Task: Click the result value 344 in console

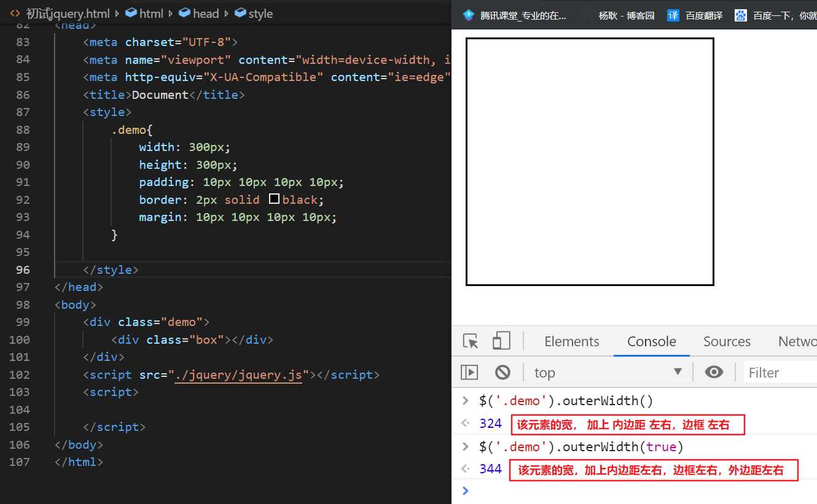Action: coord(491,469)
